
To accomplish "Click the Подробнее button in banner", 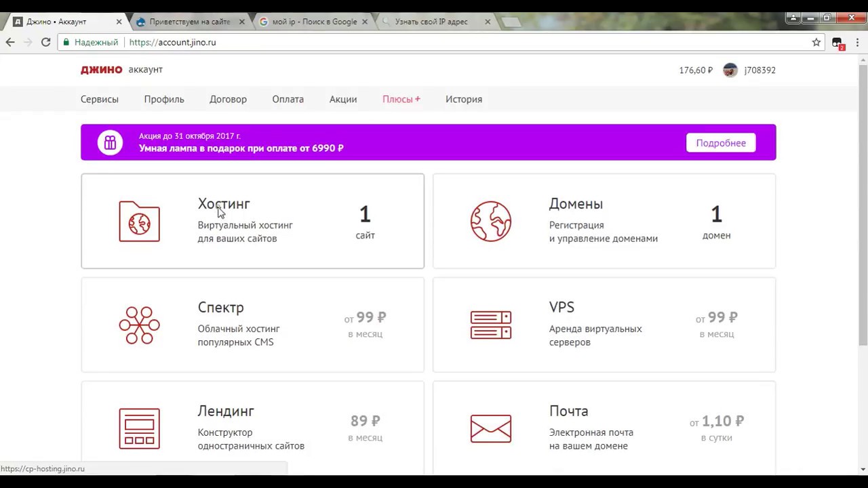I will pyautogui.click(x=721, y=142).
